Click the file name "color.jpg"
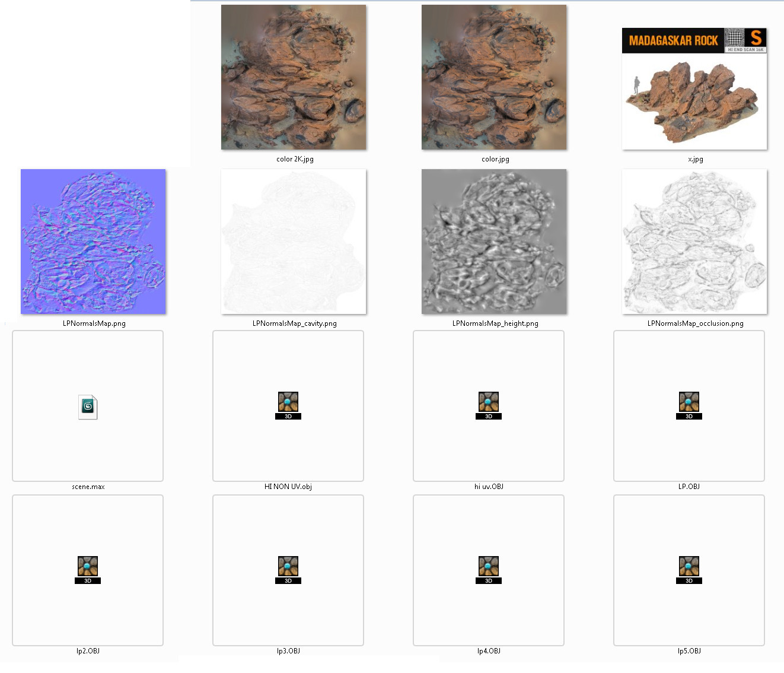The image size is (784, 673). coord(495,159)
